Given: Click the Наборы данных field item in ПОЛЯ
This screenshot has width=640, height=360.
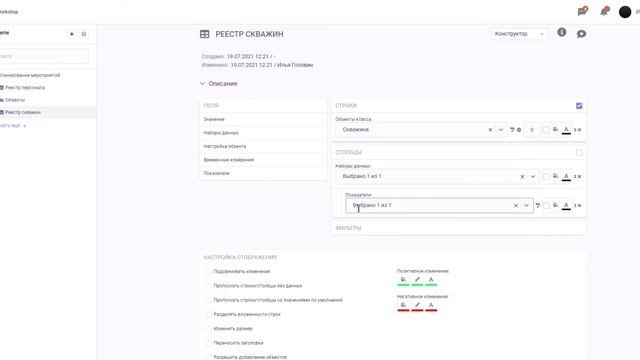Looking at the screenshot, I should click(x=263, y=133).
